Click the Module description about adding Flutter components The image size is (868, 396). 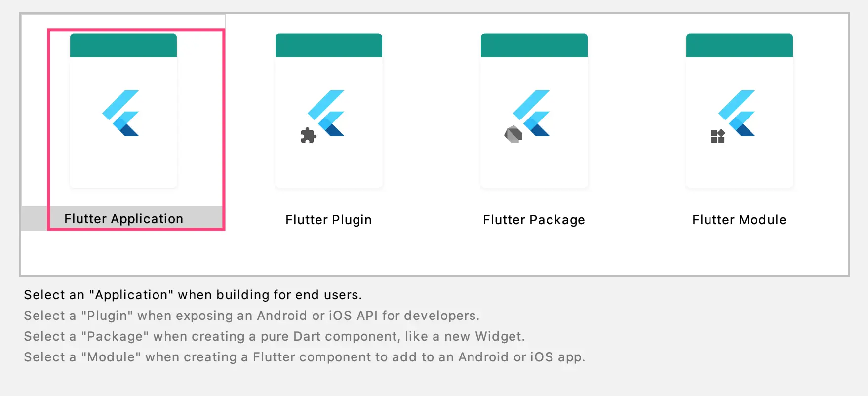click(304, 357)
